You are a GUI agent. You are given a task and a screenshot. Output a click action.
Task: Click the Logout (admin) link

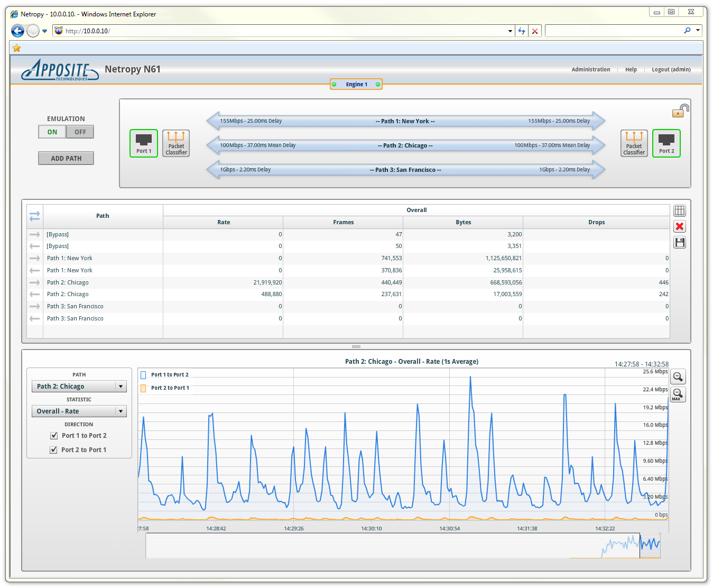coord(671,70)
